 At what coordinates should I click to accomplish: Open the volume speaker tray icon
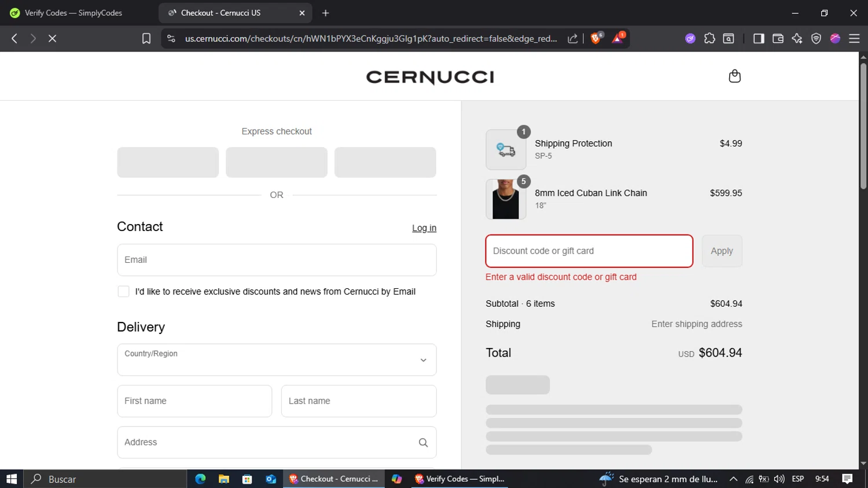point(779,479)
